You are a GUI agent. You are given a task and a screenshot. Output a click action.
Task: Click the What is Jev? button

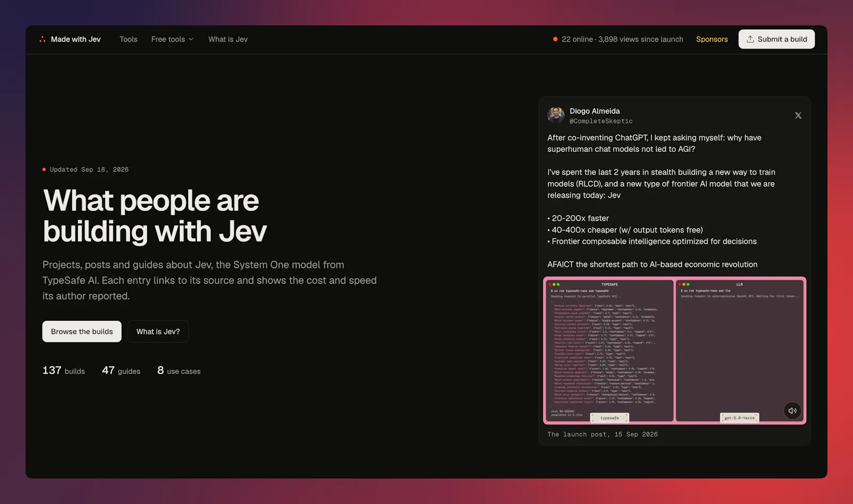[158, 331]
